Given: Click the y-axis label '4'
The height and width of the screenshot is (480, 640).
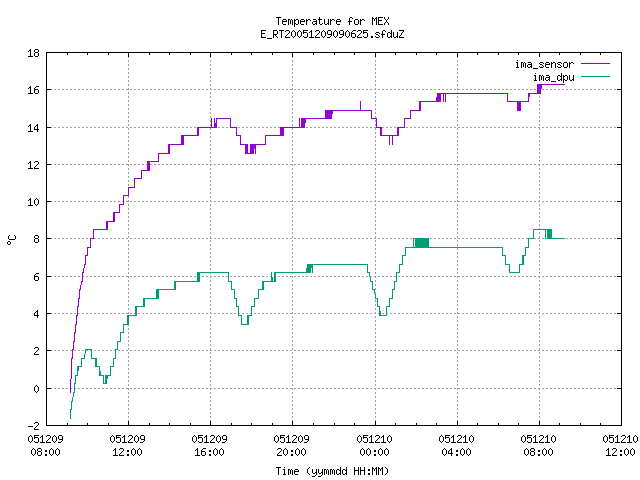Looking at the screenshot, I should point(36,314).
